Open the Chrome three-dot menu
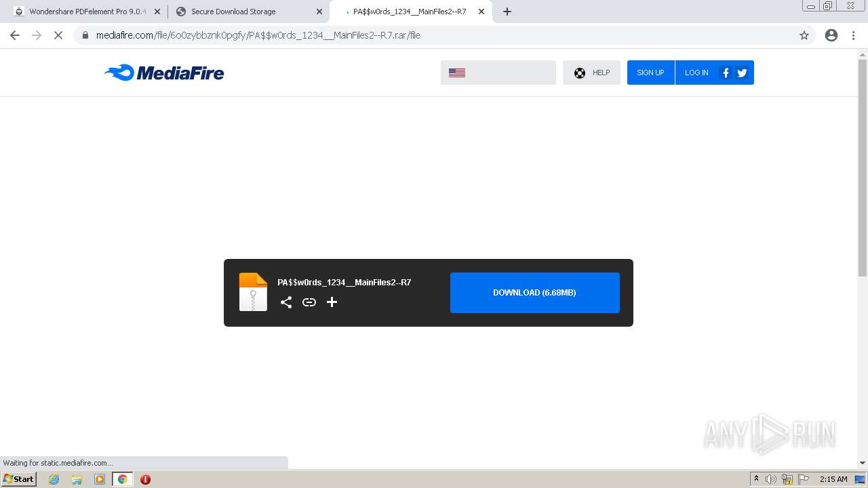Screen dimensions: 868x488 pos(854,35)
